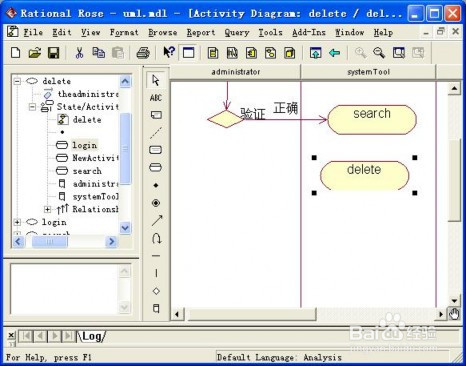Pick the End State bullseye tool
The height and width of the screenshot is (366, 466).
[156, 203]
